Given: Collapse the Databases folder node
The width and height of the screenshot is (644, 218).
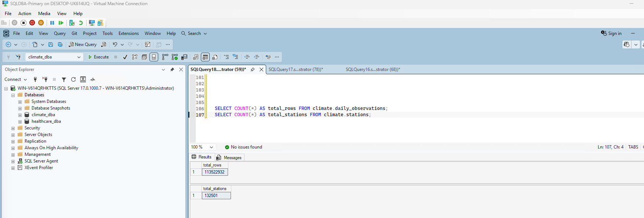Looking at the screenshot, I should pyautogui.click(x=13, y=95).
